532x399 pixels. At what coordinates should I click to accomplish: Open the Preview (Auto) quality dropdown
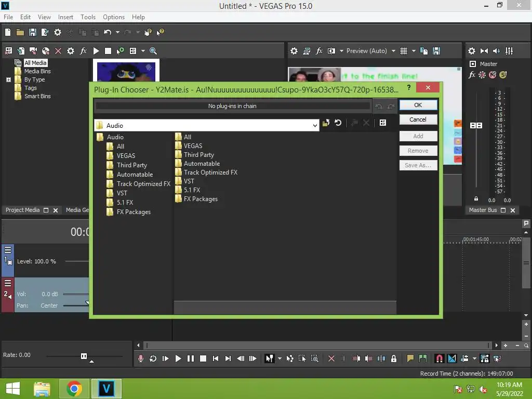393,51
